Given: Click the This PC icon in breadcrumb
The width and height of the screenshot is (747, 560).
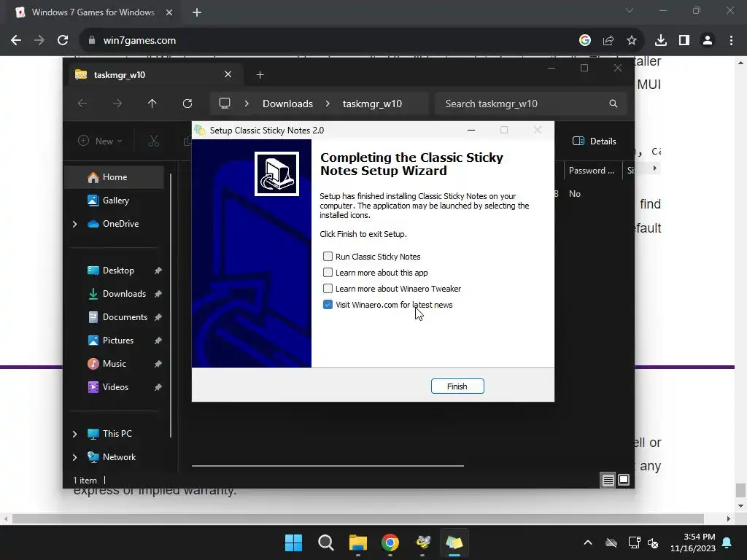Looking at the screenshot, I should (225, 104).
